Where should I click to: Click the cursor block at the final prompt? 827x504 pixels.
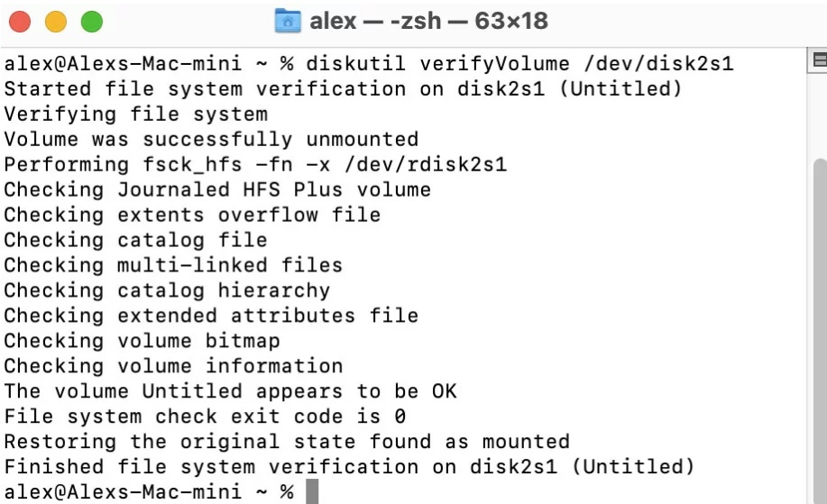(x=312, y=492)
